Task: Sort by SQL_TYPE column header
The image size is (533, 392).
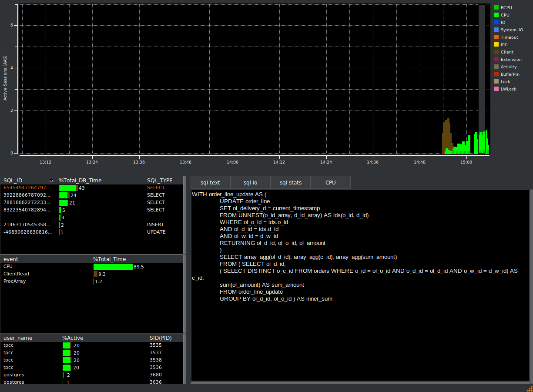Action: [160, 181]
